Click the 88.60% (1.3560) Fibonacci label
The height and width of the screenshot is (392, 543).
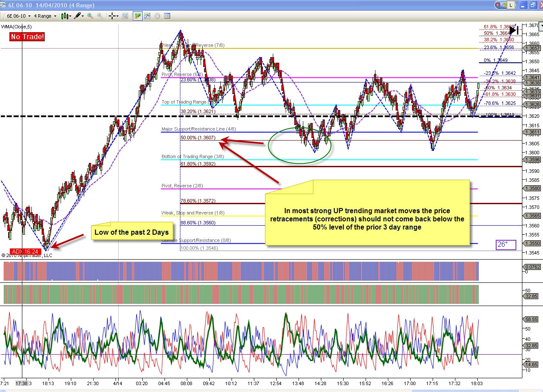point(198,223)
